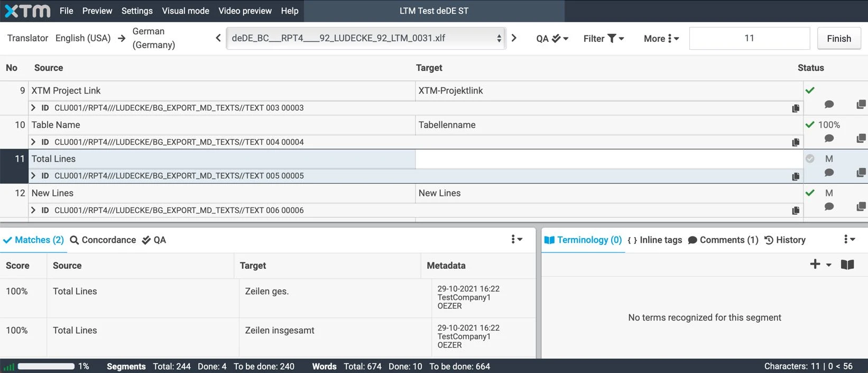Expand the ID details for segment 11
This screenshot has width=868, height=373.
pos(34,176)
